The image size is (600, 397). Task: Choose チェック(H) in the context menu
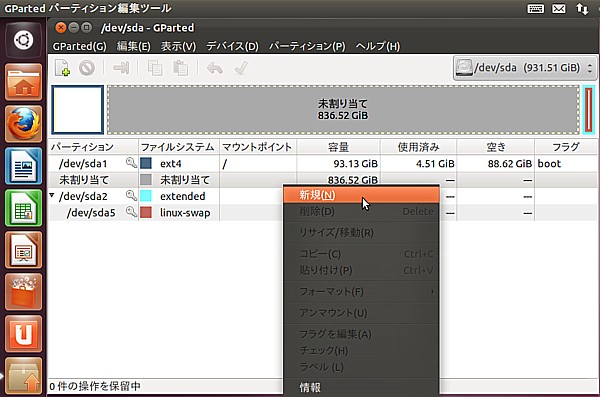pyautogui.click(x=361, y=350)
